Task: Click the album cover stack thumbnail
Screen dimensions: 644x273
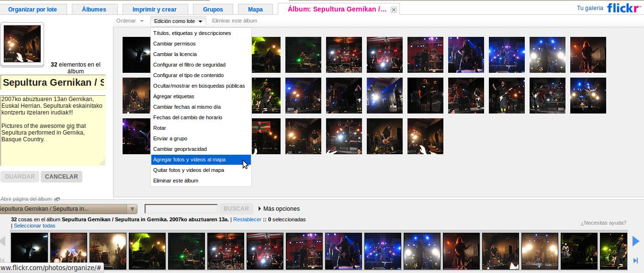Action: [x=23, y=44]
